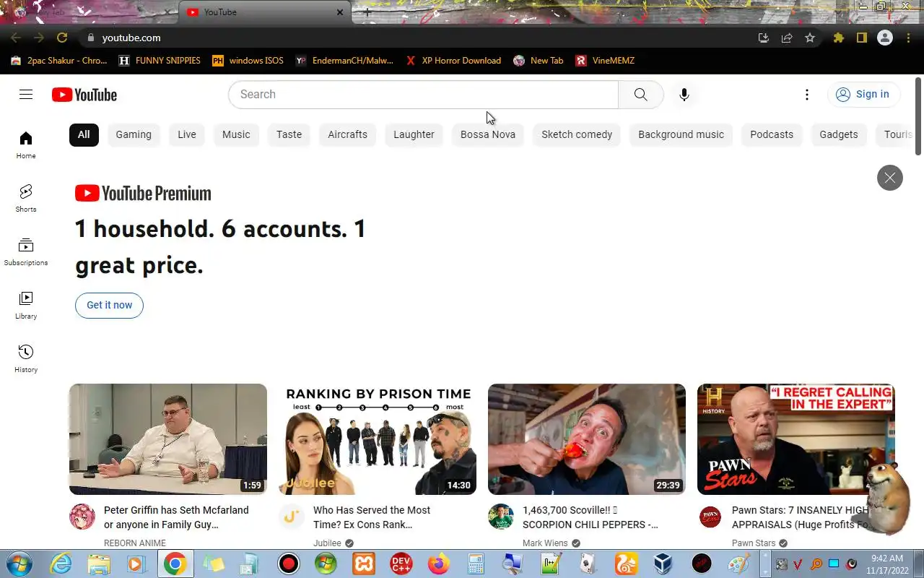This screenshot has height=578, width=924.
Task: Click the search magnifier button
Action: (x=640, y=95)
